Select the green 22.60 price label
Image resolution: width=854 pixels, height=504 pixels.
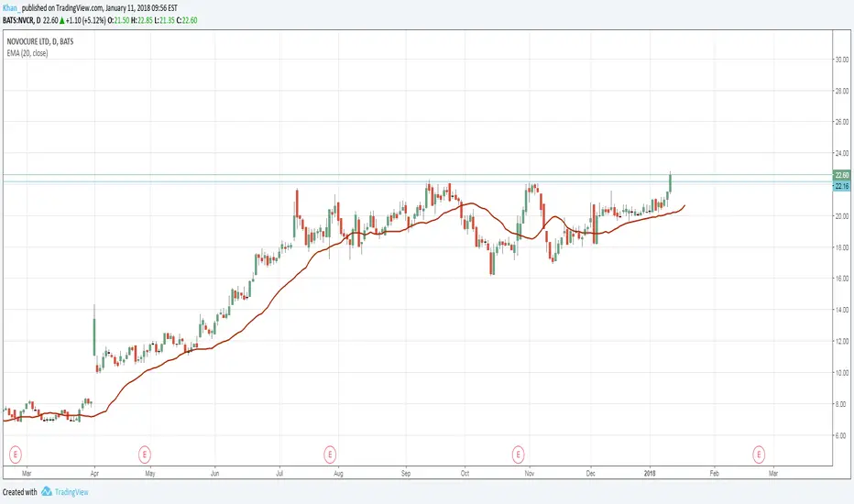click(x=841, y=175)
